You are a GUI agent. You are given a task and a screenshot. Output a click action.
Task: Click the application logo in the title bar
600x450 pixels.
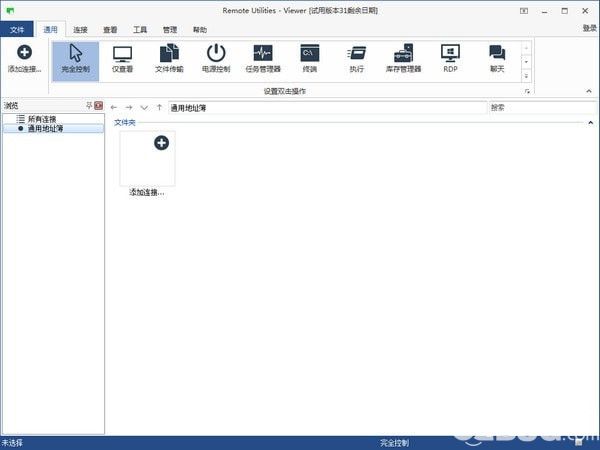click(10, 10)
